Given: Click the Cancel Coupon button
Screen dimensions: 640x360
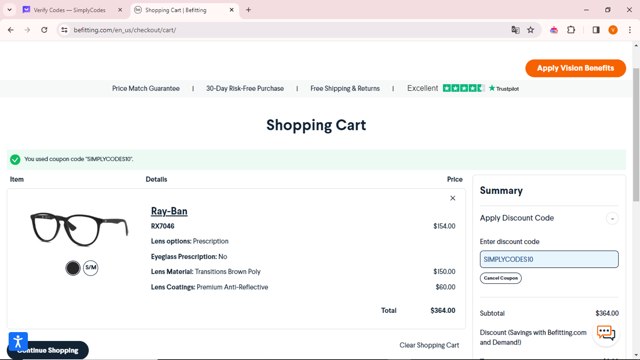Looking at the screenshot, I should [500, 278].
